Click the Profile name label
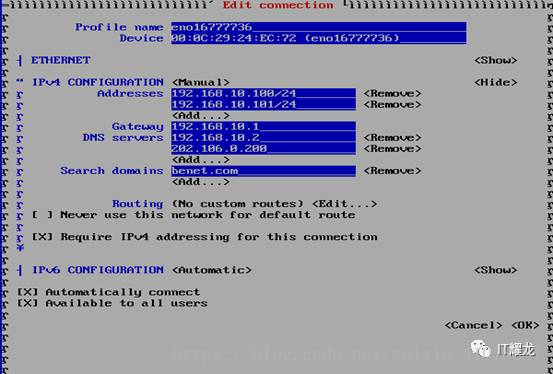 (119, 27)
